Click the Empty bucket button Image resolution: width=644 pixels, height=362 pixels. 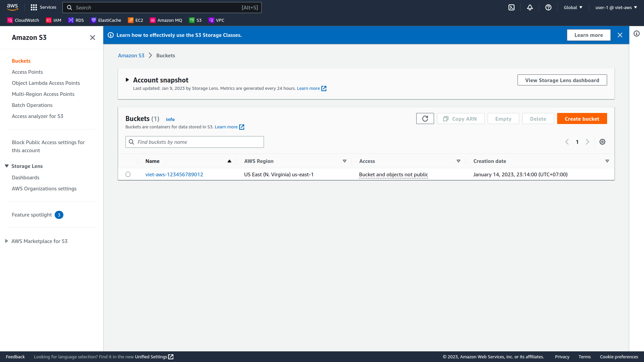503,119
